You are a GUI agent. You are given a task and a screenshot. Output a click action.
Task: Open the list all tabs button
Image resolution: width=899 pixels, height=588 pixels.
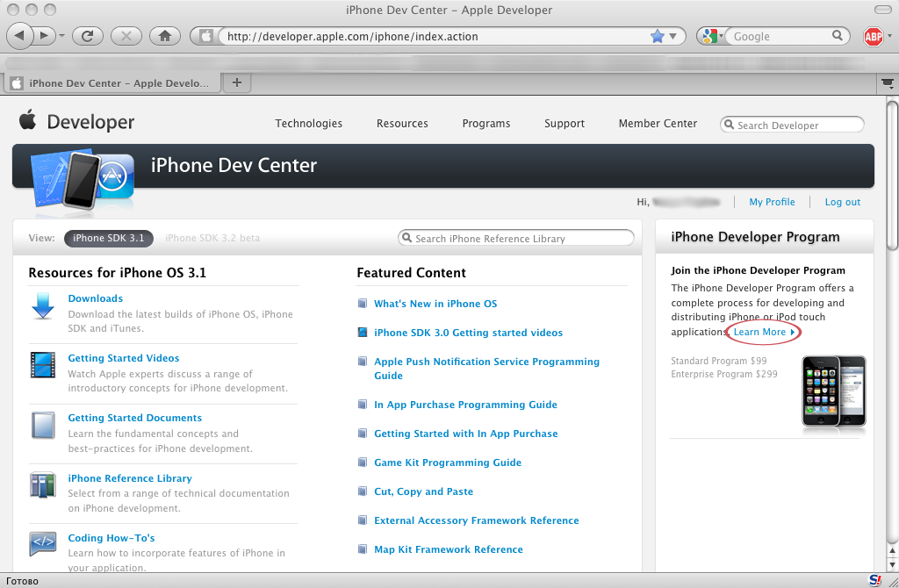pos(888,83)
